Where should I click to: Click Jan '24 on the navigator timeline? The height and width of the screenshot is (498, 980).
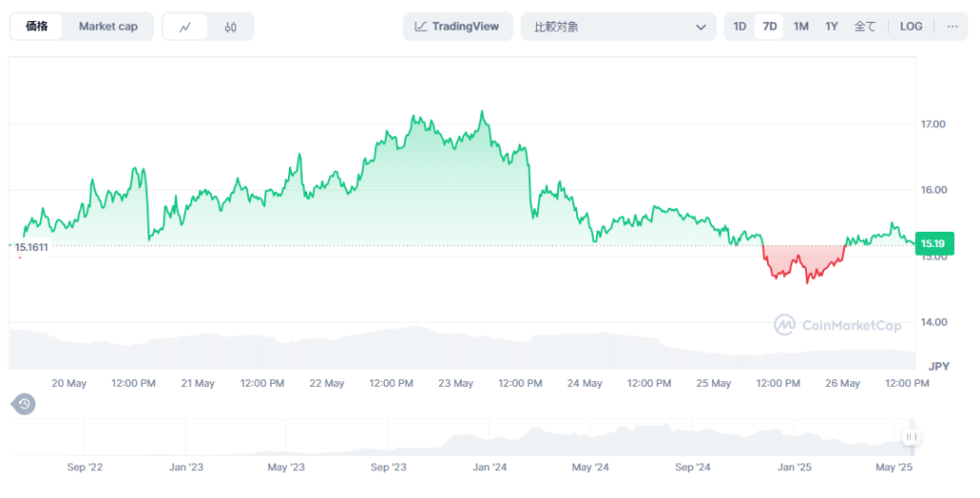490,467
